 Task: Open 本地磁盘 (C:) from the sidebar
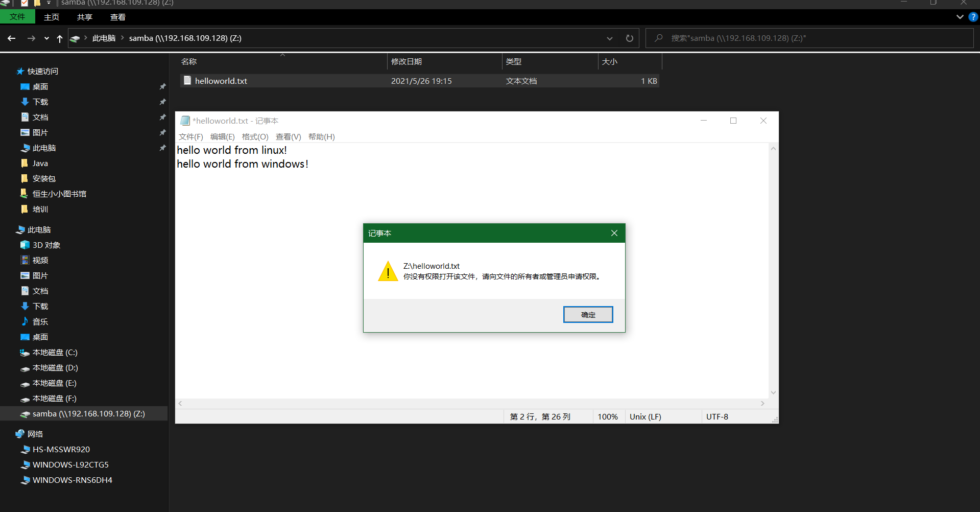click(55, 352)
